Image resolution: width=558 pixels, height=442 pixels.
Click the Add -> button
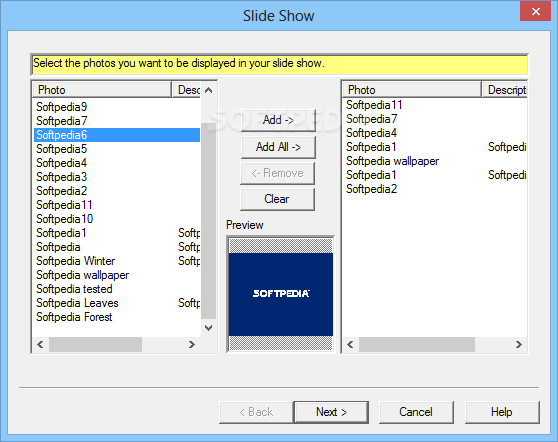(278, 120)
